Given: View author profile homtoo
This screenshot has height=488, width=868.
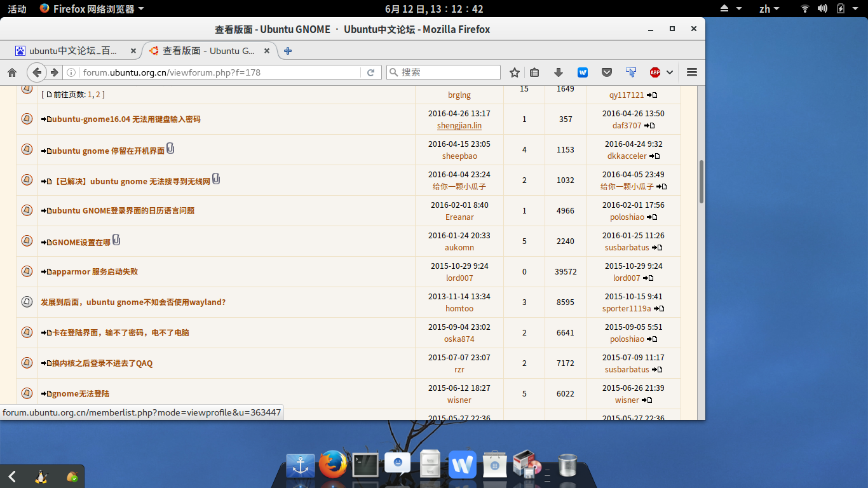Looking at the screenshot, I should point(459,308).
